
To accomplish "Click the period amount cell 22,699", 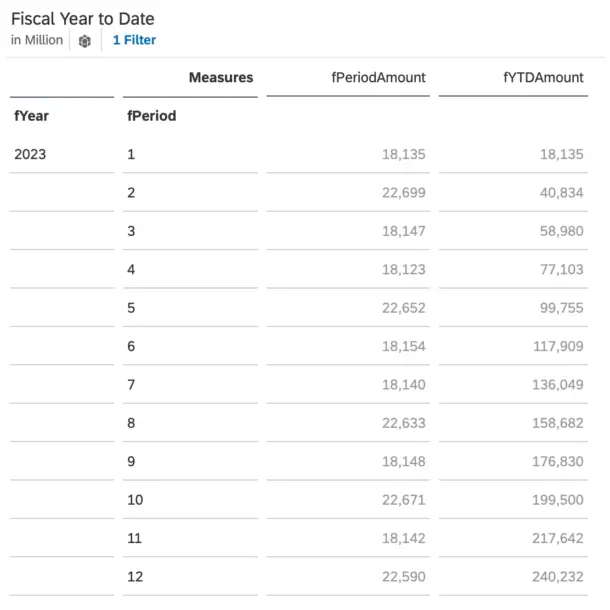I will pos(403,193).
